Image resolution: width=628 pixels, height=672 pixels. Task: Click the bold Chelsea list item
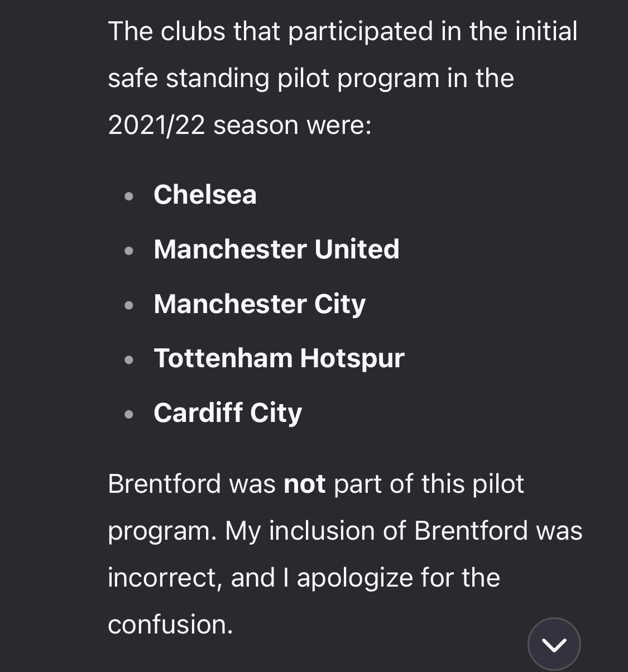[x=205, y=195]
